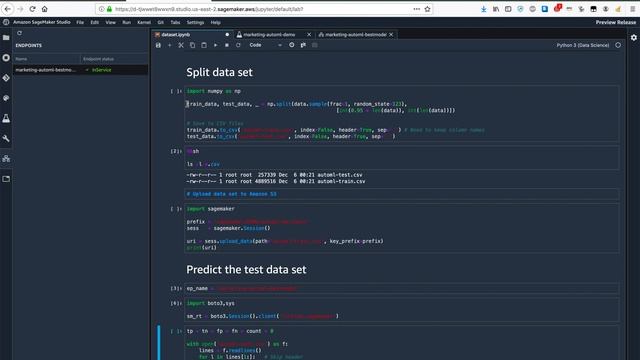Open the browser library icon
The width and height of the screenshot is (640, 360).
tap(496, 9)
